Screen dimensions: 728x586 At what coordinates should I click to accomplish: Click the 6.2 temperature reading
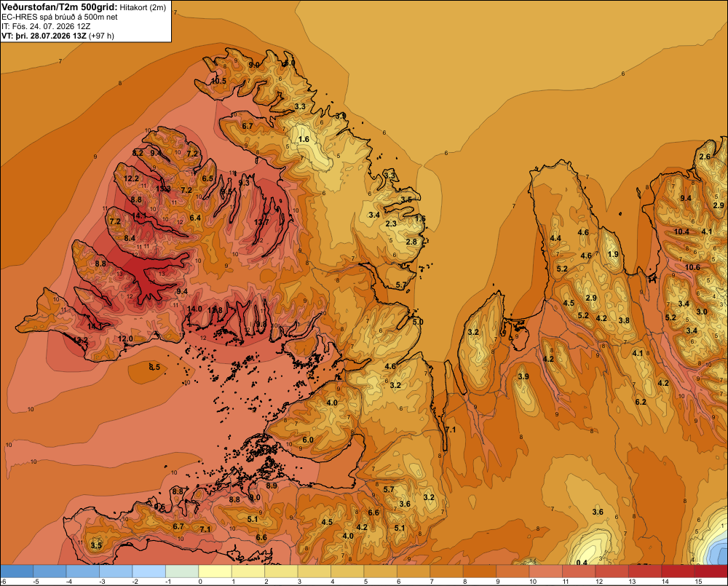[641, 402]
